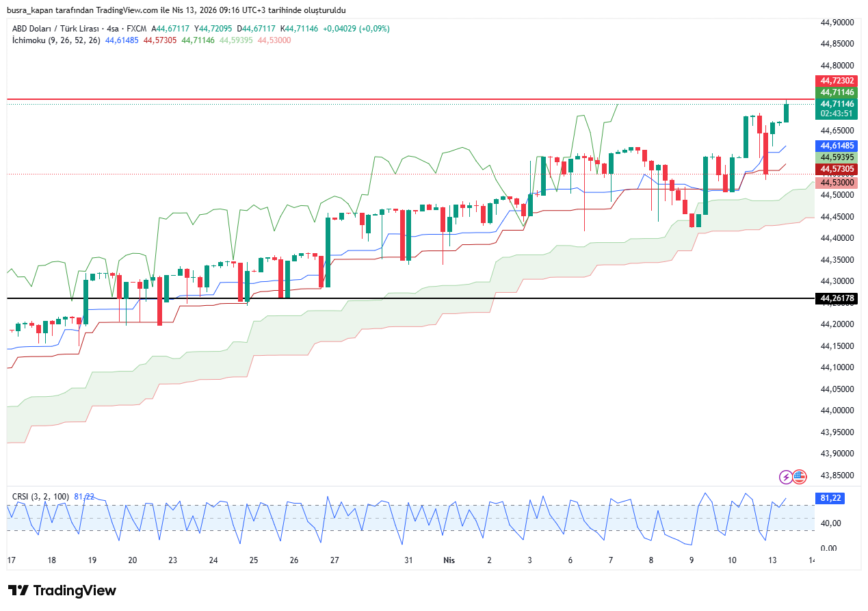The width and height of the screenshot is (868, 611).
Task: Click the light green 44,59395 price tag
Action: [x=837, y=157]
